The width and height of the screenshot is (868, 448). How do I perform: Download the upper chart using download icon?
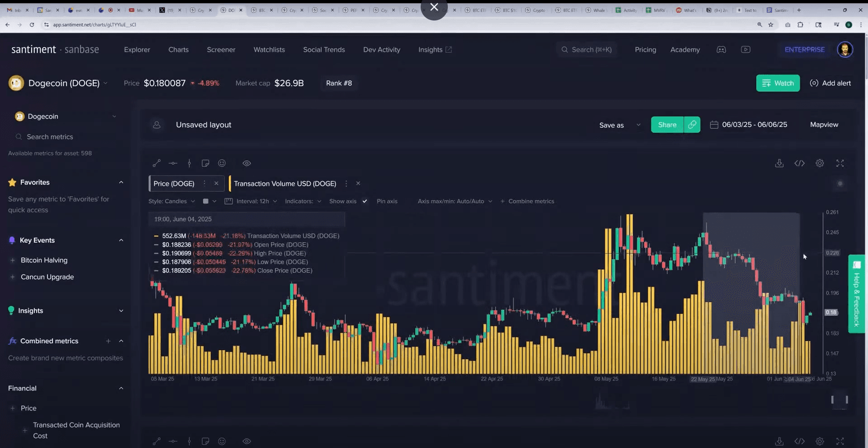pyautogui.click(x=779, y=163)
